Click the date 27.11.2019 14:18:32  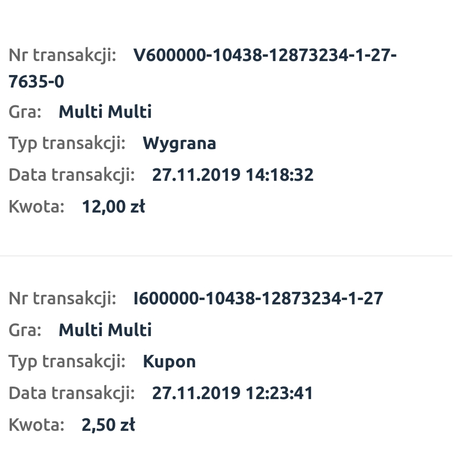pyautogui.click(x=233, y=175)
